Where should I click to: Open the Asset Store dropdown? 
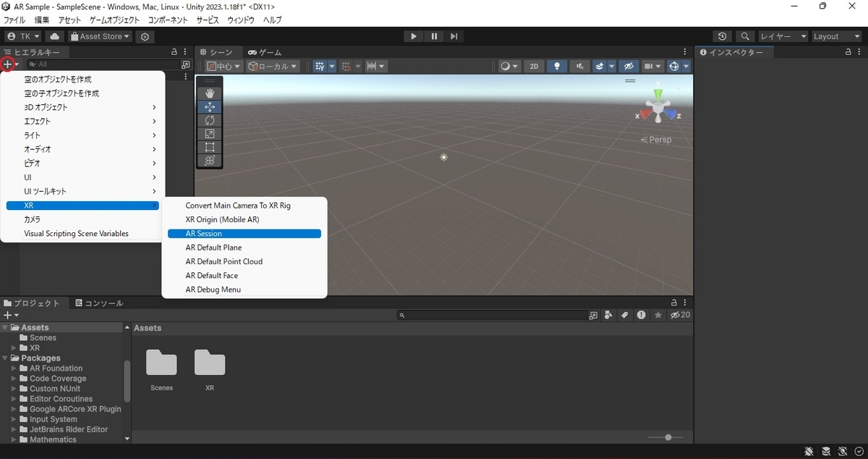tap(101, 36)
